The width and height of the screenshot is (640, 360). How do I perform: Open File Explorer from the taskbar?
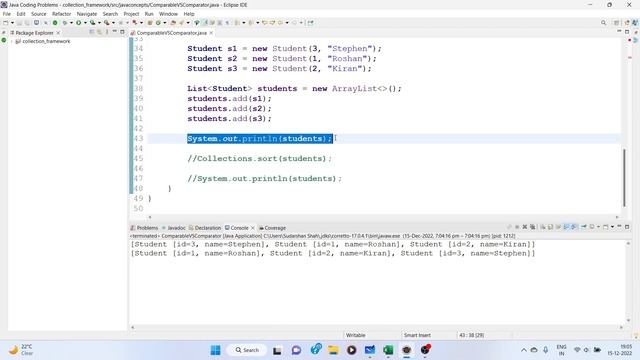click(x=333, y=350)
